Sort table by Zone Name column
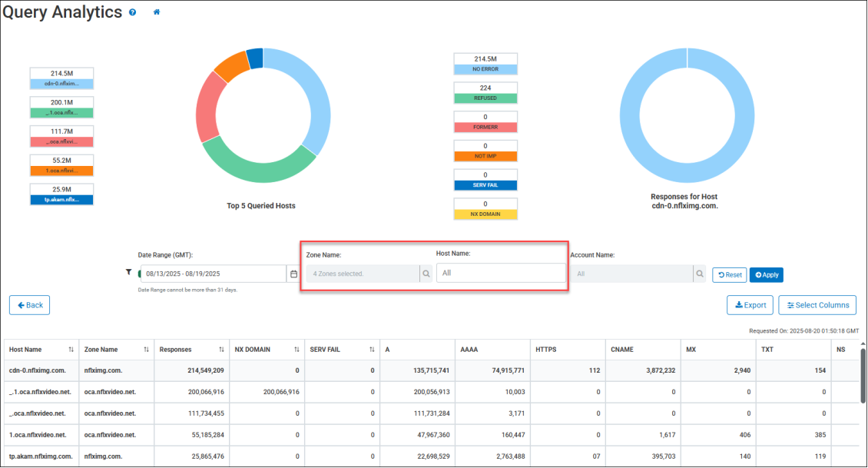This screenshot has width=868, height=468. [146, 350]
